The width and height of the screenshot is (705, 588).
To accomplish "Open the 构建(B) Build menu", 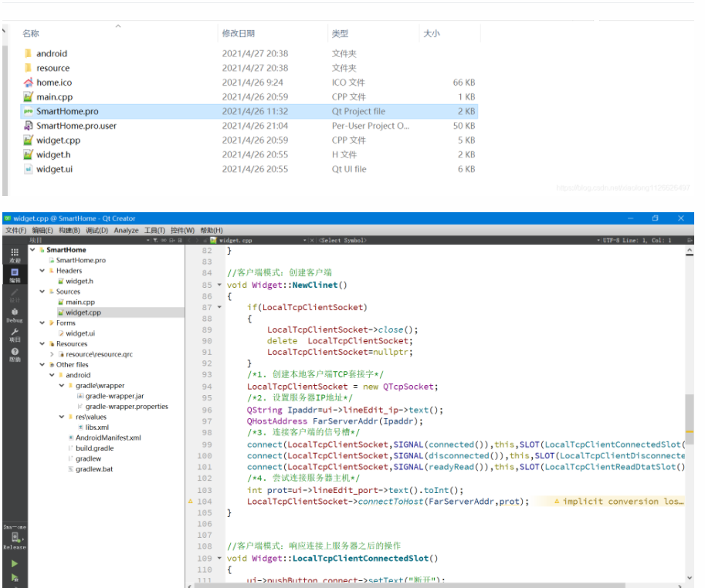I will [69, 230].
